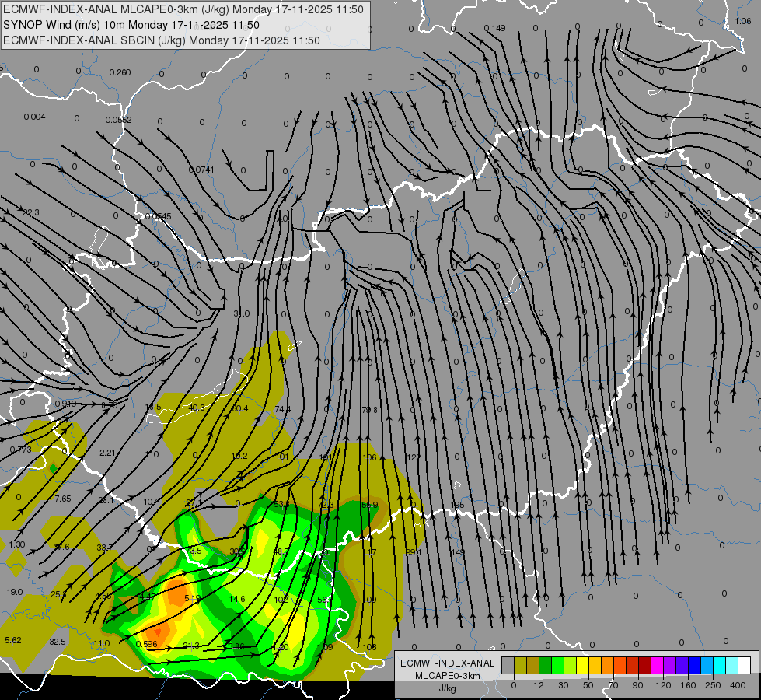Click the map value 0.260
Viewport: 761px width, 700px height.
pyautogui.click(x=120, y=72)
